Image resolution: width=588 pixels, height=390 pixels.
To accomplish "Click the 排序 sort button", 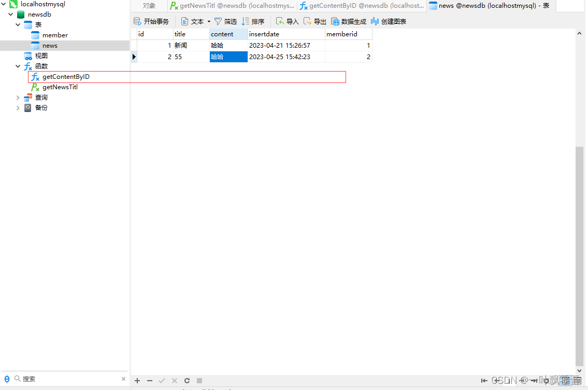I will pos(253,21).
